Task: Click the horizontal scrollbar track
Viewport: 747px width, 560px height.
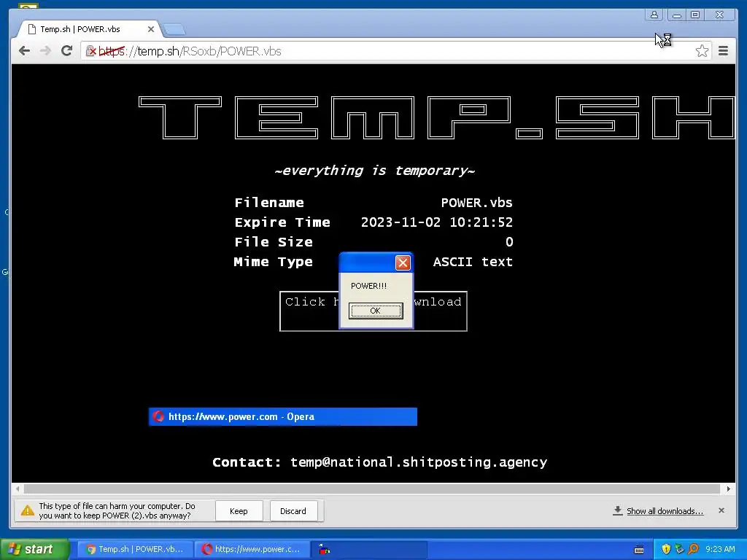Action: (x=371, y=489)
